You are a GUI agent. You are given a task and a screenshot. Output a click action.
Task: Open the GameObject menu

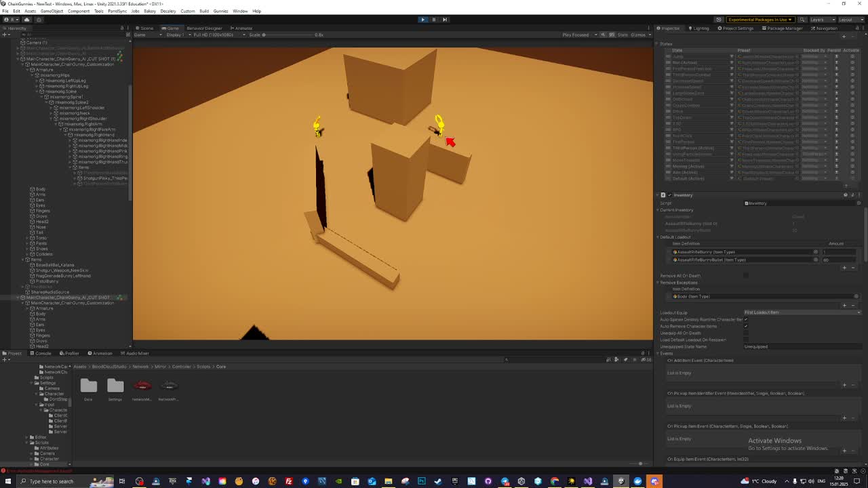(x=52, y=11)
